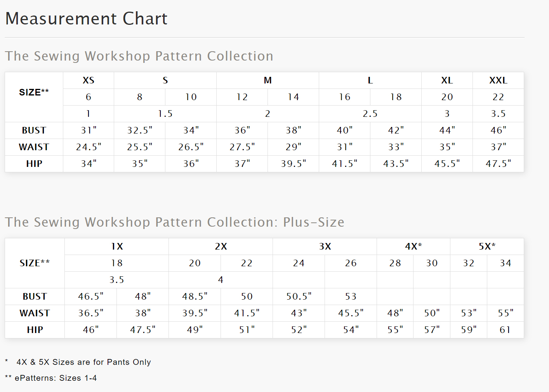The width and height of the screenshot is (549, 392).
Task: Click the XS size column header
Action: point(89,80)
